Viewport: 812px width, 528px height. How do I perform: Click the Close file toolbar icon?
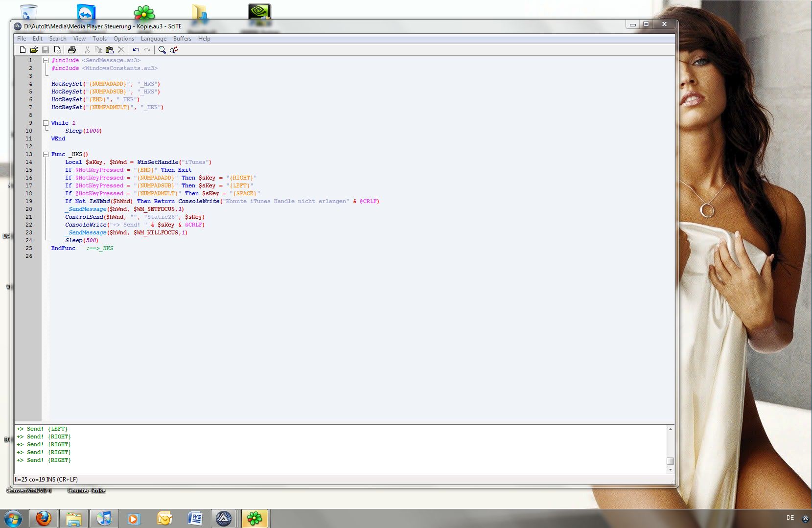57,50
